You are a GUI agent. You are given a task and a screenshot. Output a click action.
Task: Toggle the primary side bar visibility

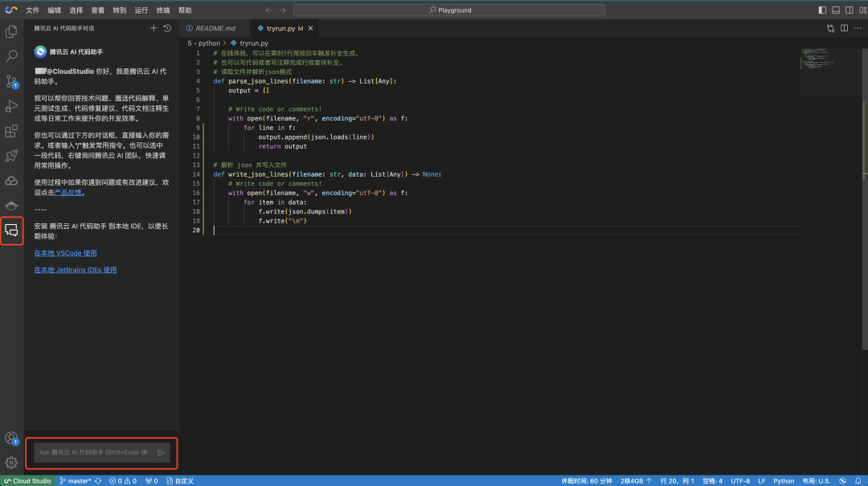pos(822,10)
